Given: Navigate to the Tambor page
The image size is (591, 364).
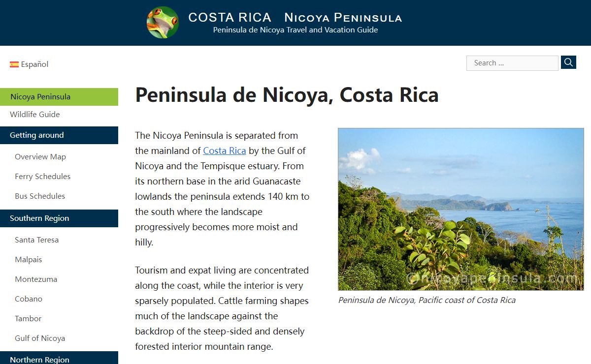Looking at the screenshot, I should (28, 319).
